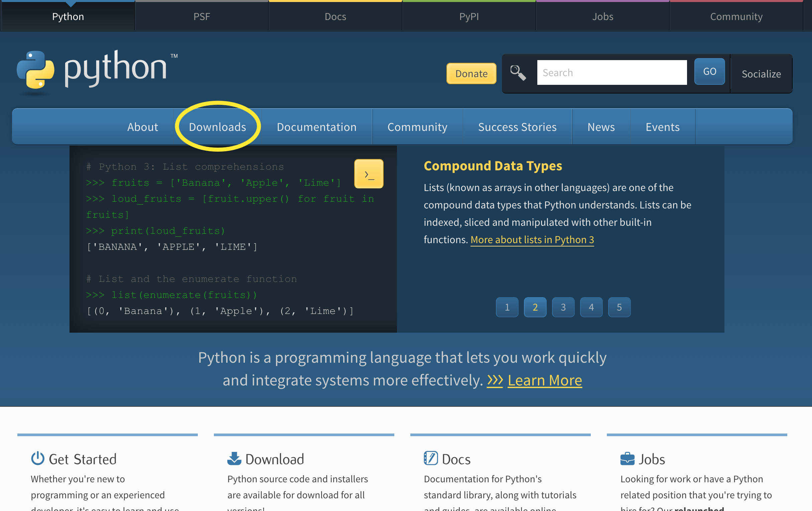The height and width of the screenshot is (511, 812).
Task: Expand the Documentation navigation menu
Action: (x=316, y=127)
